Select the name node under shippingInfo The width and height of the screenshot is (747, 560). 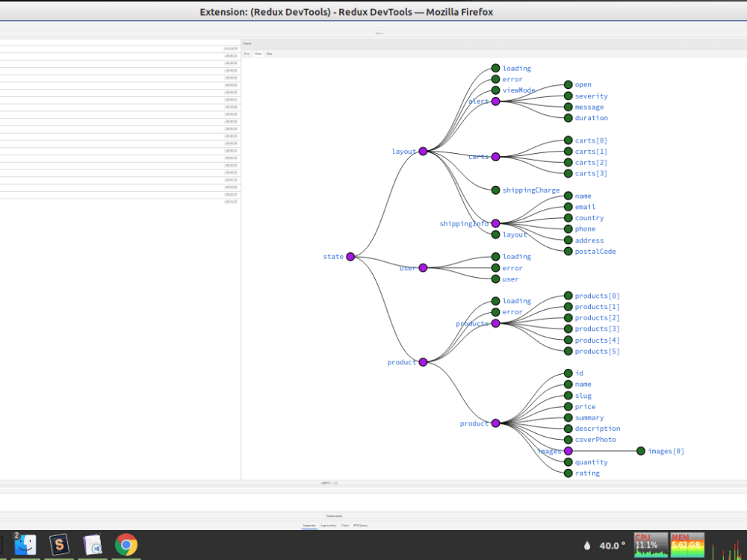click(568, 196)
